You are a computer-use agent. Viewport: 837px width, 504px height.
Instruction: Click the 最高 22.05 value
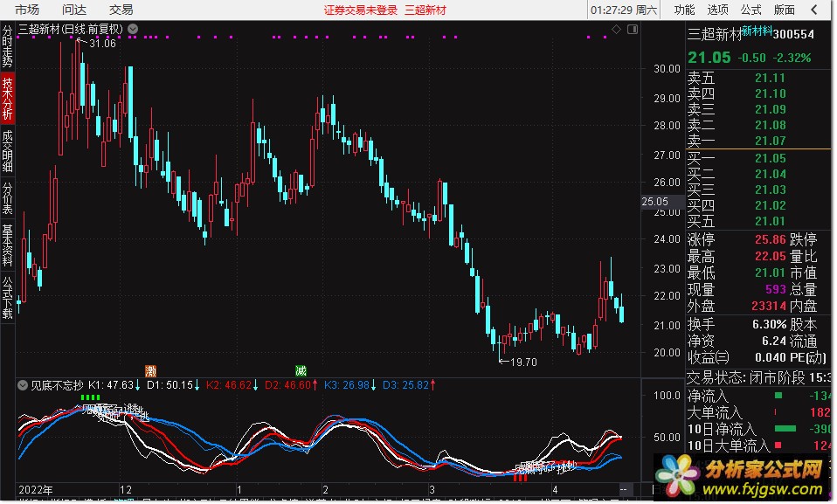tap(771, 256)
